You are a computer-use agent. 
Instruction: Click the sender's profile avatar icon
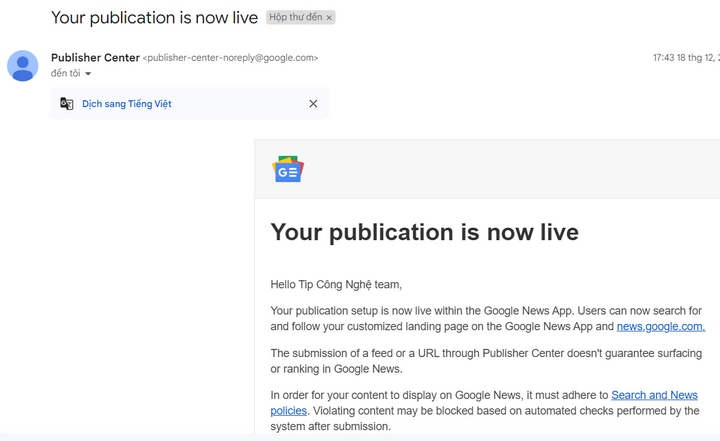pyautogui.click(x=22, y=66)
